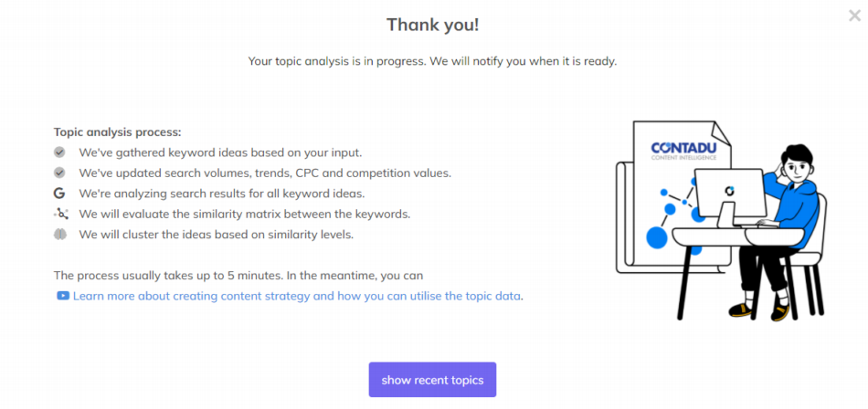
Task: Click the YouTube video icon
Action: tap(62, 296)
